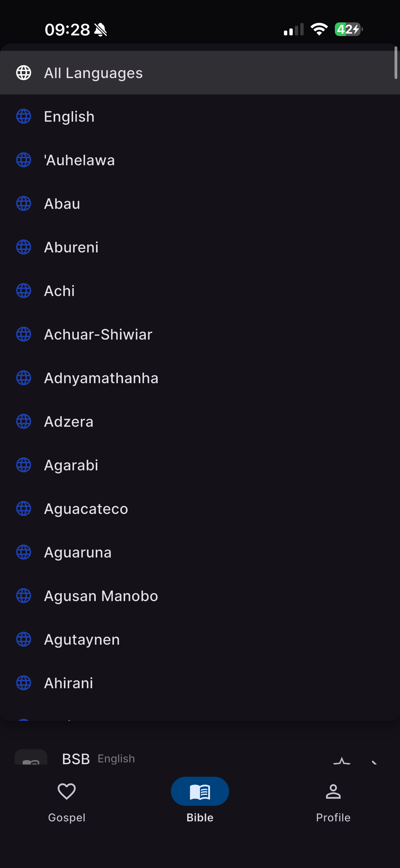
Task: Open the Gospel heart icon
Action: 66,791
